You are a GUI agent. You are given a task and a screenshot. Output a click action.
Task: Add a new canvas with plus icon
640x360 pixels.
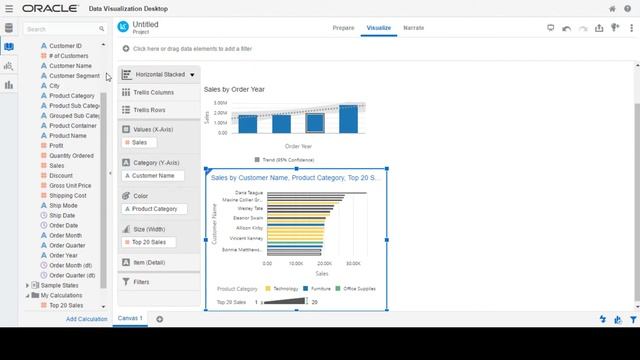pyautogui.click(x=160, y=319)
